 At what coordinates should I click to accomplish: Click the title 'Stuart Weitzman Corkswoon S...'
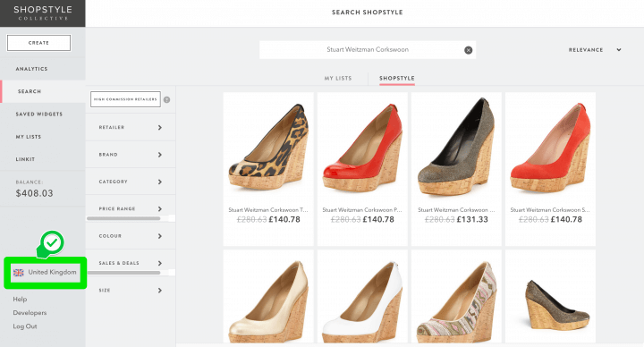tap(550, 210)
